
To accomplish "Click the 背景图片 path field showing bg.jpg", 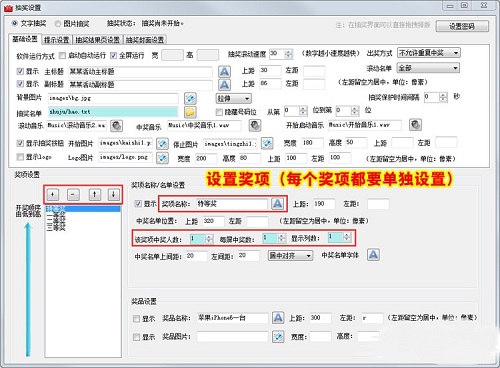I will 113,98.
